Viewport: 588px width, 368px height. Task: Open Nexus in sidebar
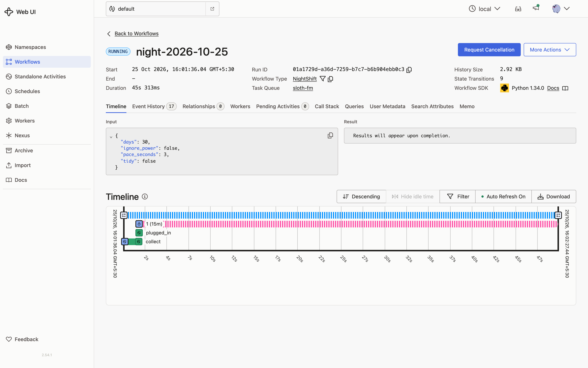47,135
